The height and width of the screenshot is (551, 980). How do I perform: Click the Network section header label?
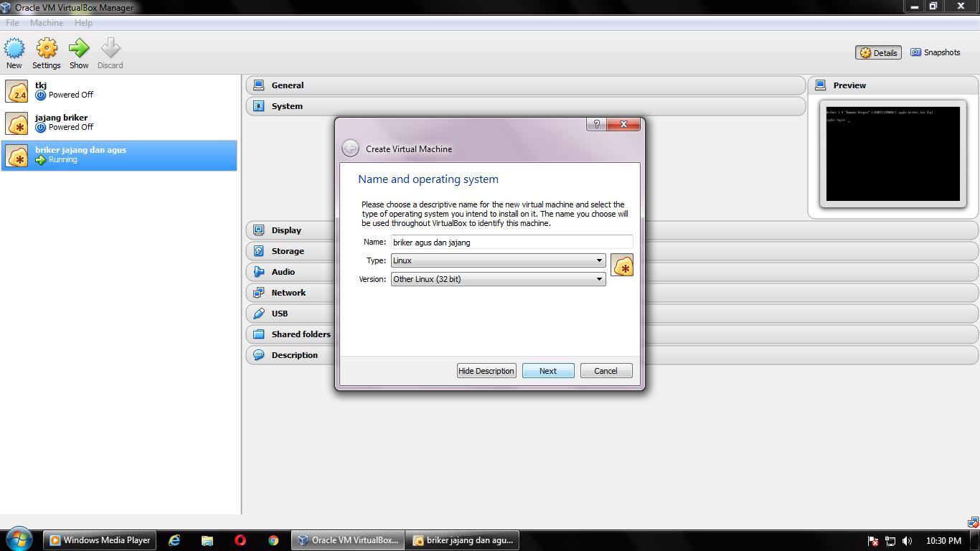click(x=288, y=293)
